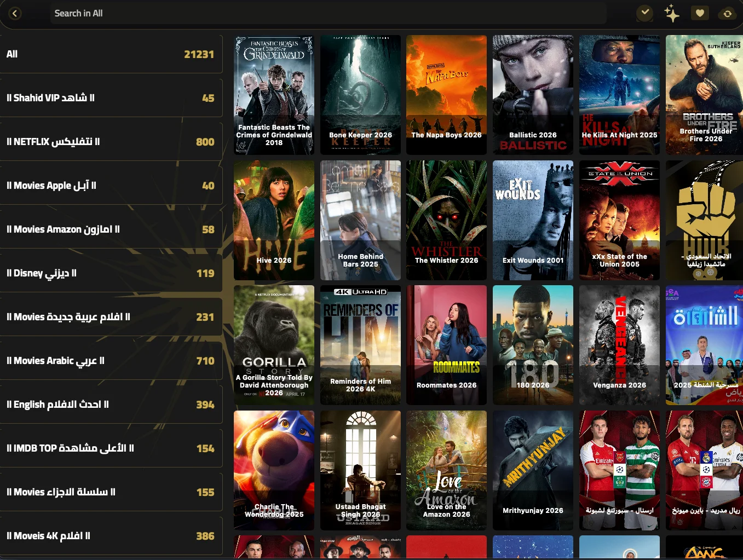This screenshot has width=743, height=560.
Task: Select He Kills At Night 2025
Action: (619, 95)
